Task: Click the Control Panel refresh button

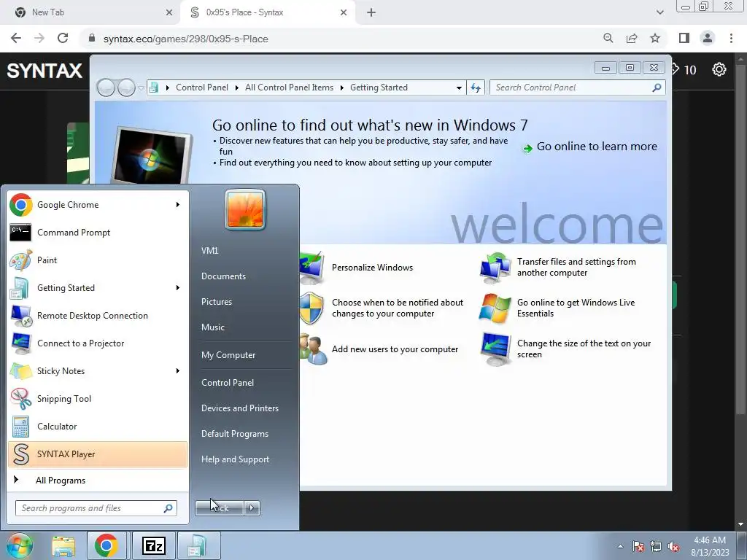Action: (x=476, y=87)
